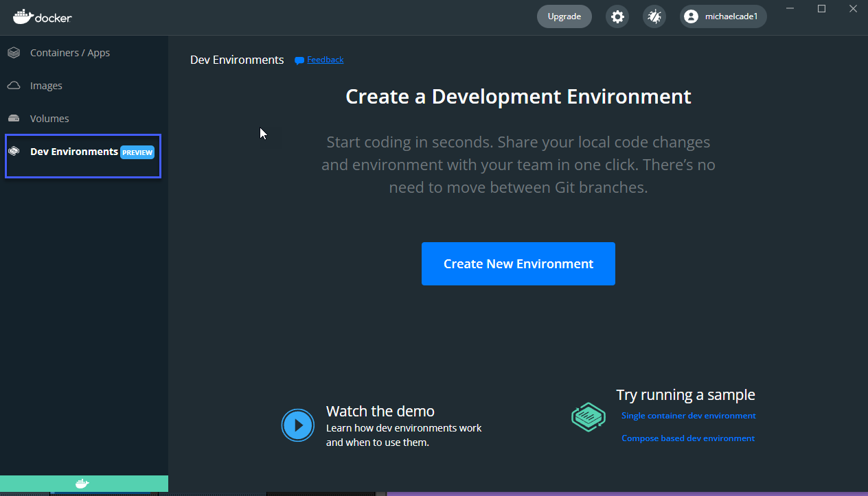The height and width of the screenshot is (496, 868).
Task: Click the Docker whale logo top left
Action: coord(42,17)
